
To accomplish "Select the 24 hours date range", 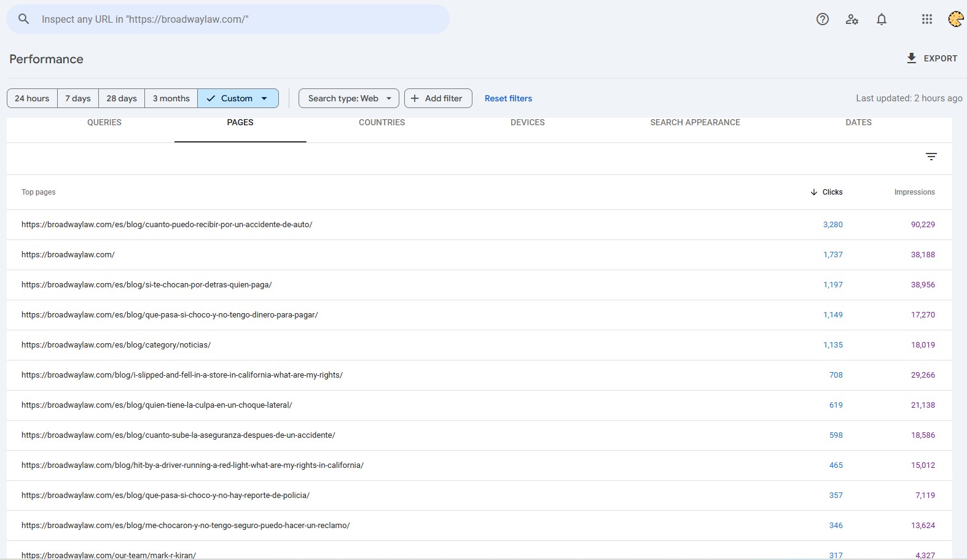I will (32, 98).
